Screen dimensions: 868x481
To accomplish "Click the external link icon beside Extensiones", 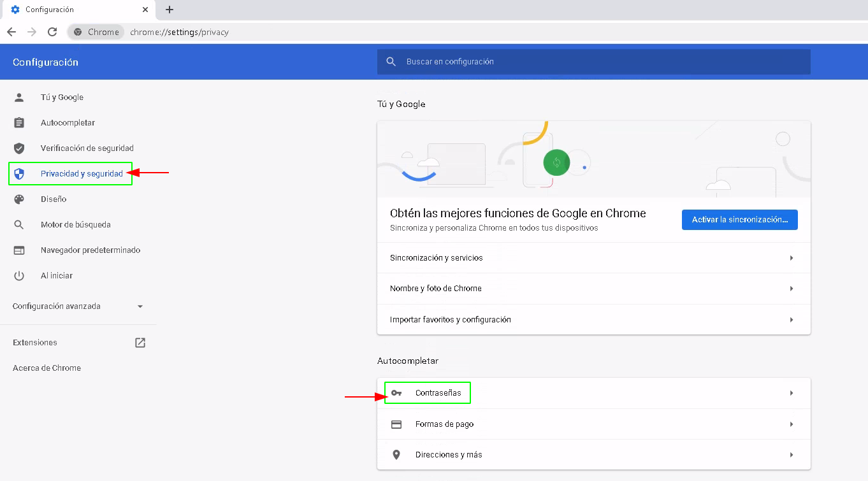I will click(140, 343).
